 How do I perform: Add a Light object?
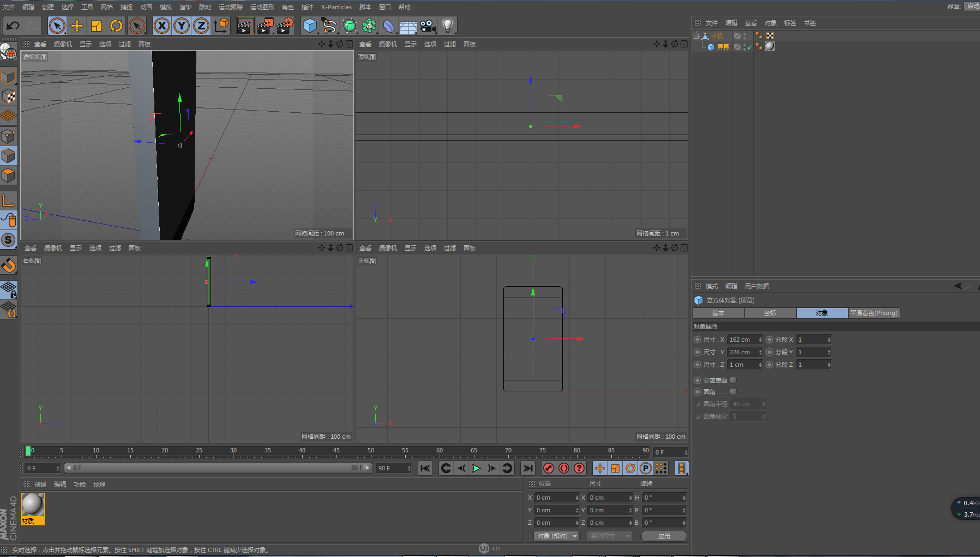447,26
